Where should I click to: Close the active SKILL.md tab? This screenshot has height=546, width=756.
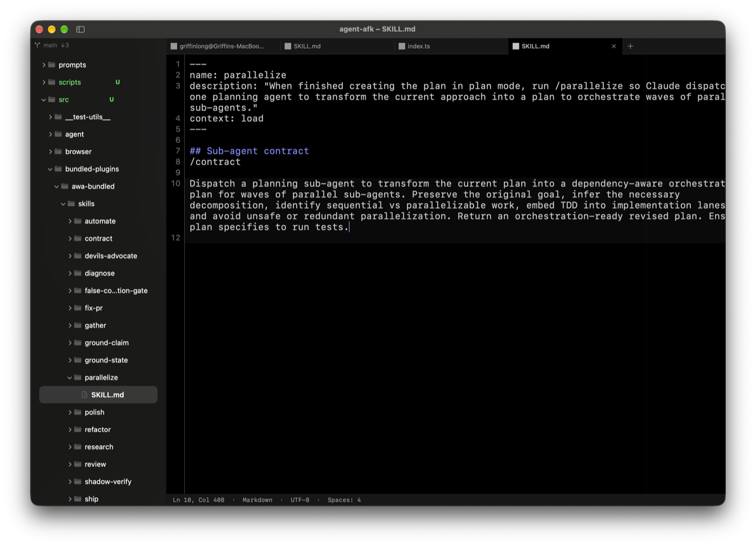coord(613,46)
